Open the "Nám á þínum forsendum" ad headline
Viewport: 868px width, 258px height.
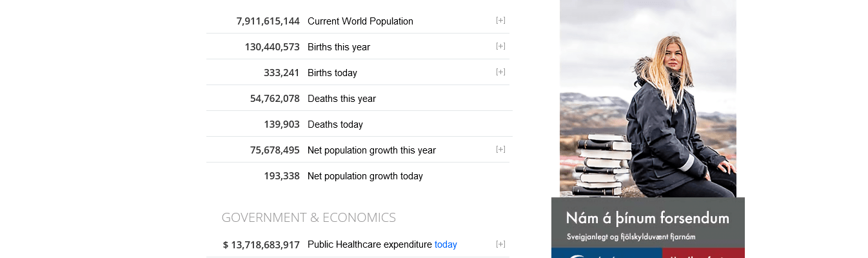coord(647,218)
